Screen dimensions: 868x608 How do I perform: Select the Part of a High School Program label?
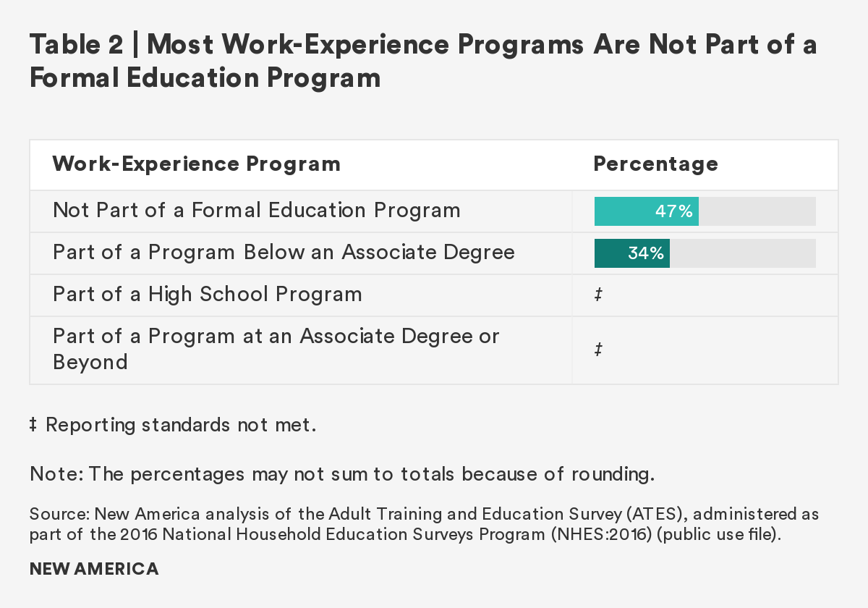pyautogui.click(x=207, y=295)
